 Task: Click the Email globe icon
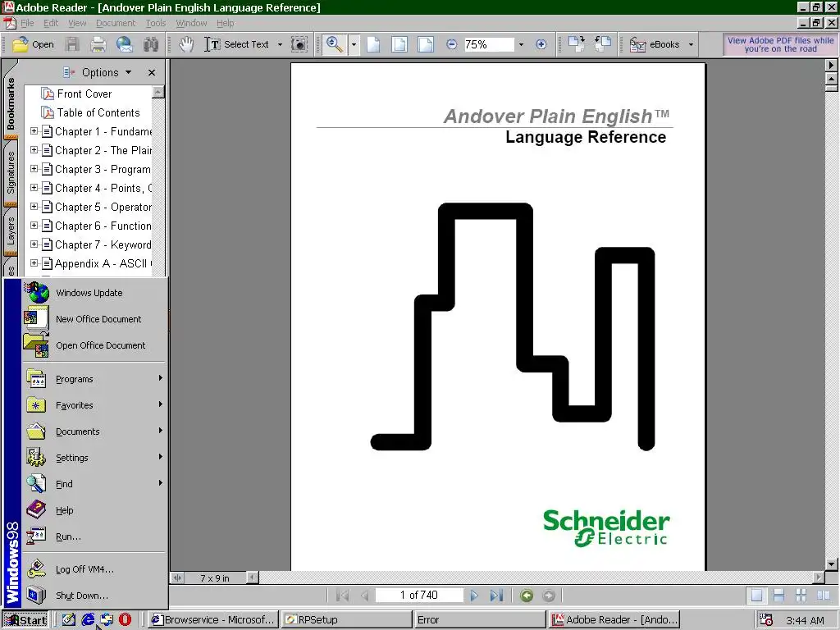(x=125, y=44)
